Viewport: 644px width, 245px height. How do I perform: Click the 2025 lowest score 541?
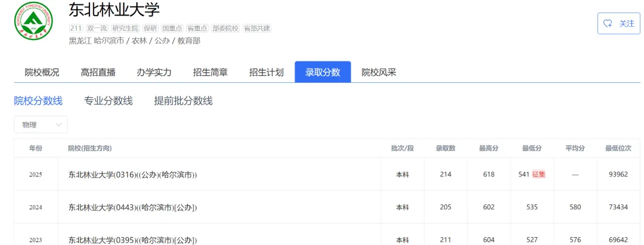pos(524,175)
